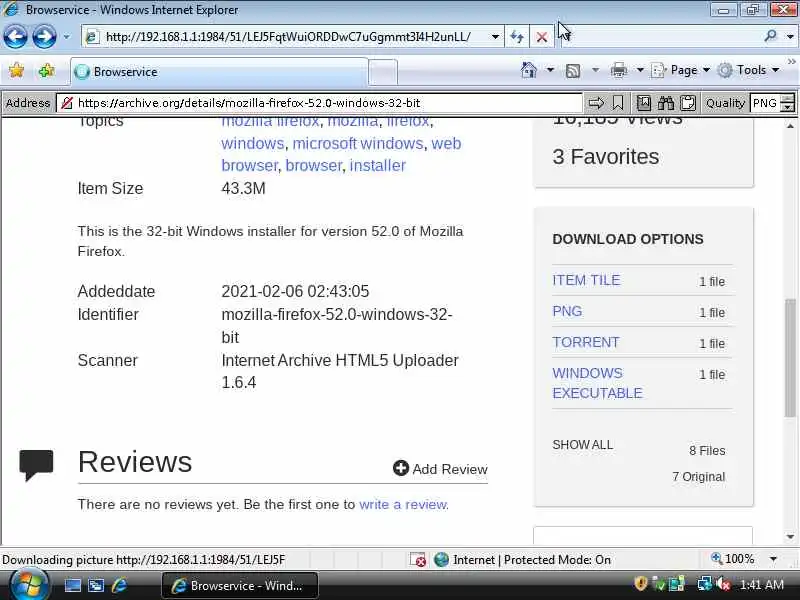Image resolution: width=800 pixels, height=600 pixels.
Task: Click the IE Forward arrow button
Action: pos(44,37)
